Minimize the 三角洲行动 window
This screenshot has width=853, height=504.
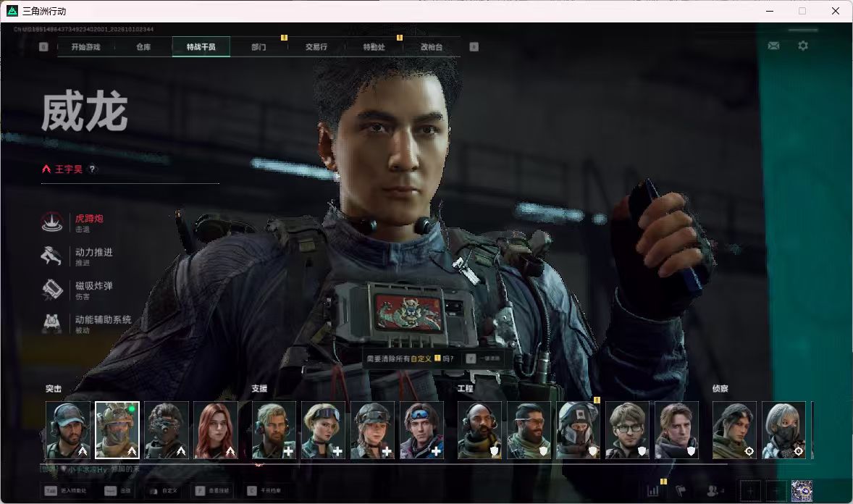click(x=770, y=11)
